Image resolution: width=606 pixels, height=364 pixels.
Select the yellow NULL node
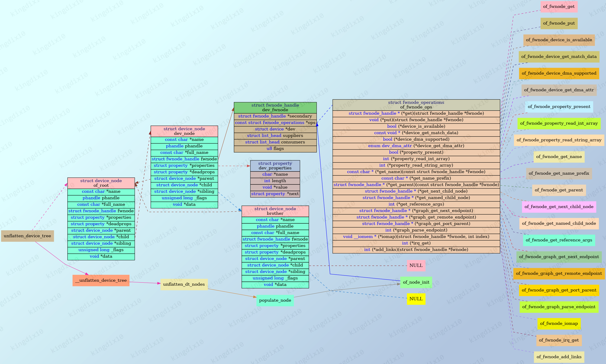click(416, 299)
